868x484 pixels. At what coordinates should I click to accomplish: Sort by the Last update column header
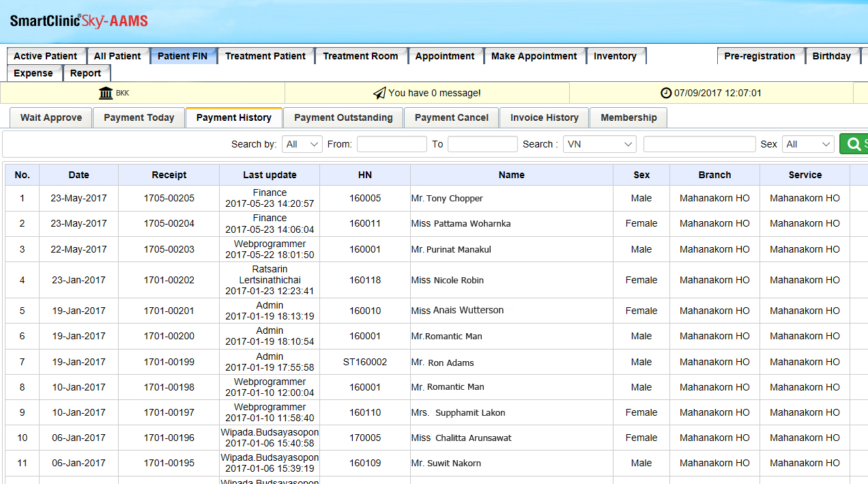[x=270, y=175]
